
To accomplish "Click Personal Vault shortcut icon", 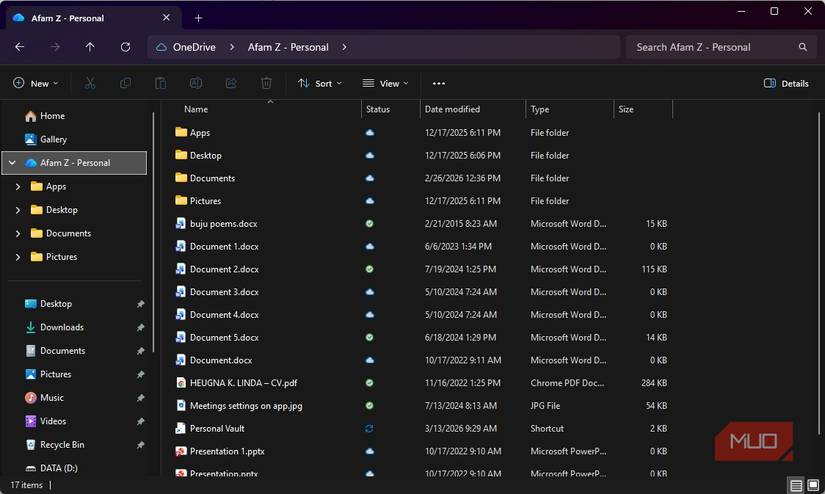I will 180,428.
